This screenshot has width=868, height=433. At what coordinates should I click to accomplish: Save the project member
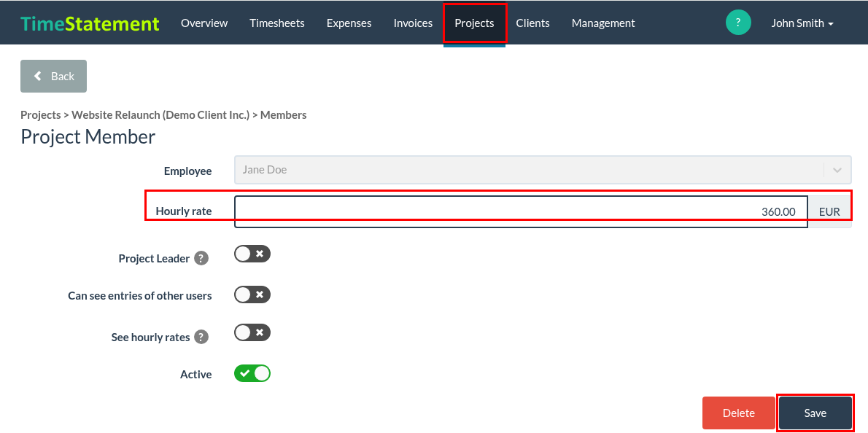[x=815, y=413]
